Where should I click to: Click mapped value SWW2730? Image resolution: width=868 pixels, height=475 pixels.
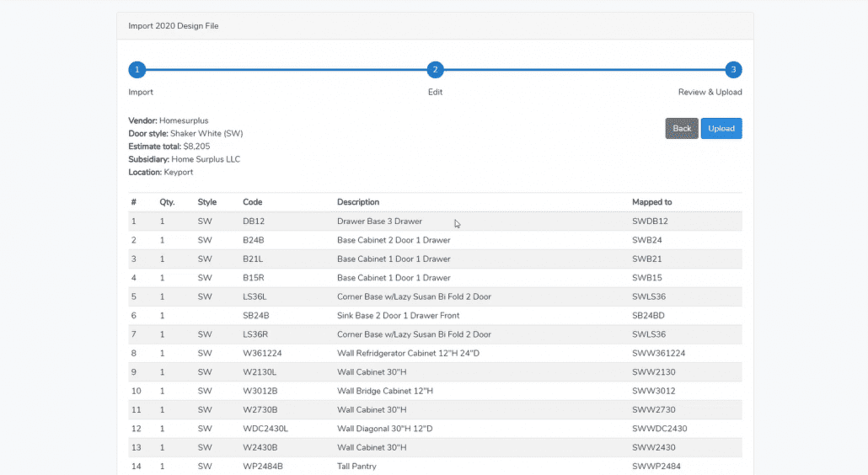tap(654, 410)
